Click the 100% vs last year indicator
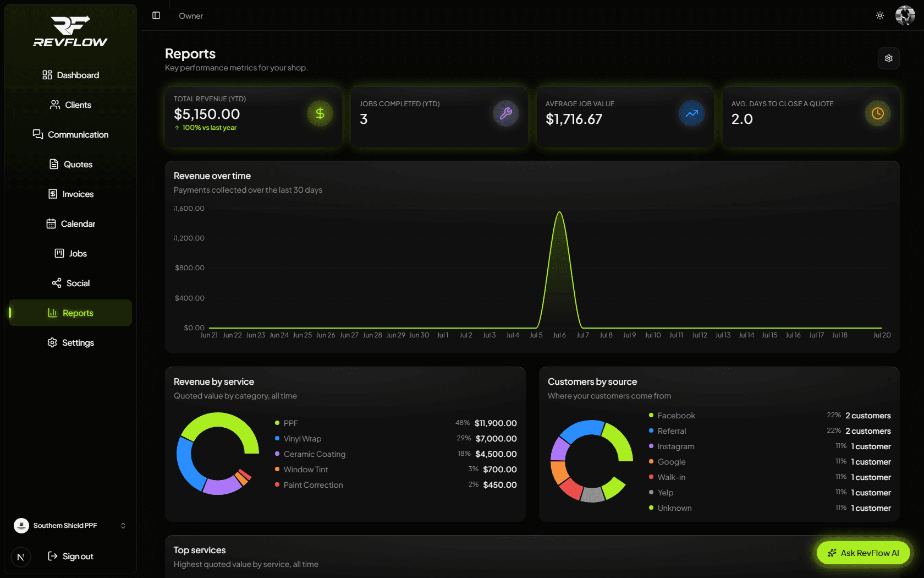This screenshot has height=578, width=924. tap(205, 127)
